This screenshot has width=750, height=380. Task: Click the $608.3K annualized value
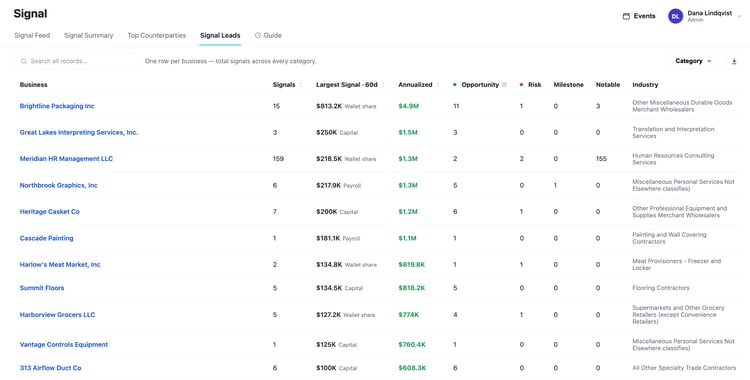point(412,368)
